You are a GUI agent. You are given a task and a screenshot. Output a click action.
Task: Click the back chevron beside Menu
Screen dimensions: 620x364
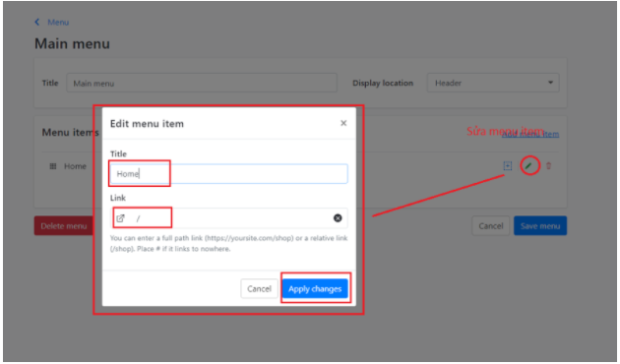[37, 22]
